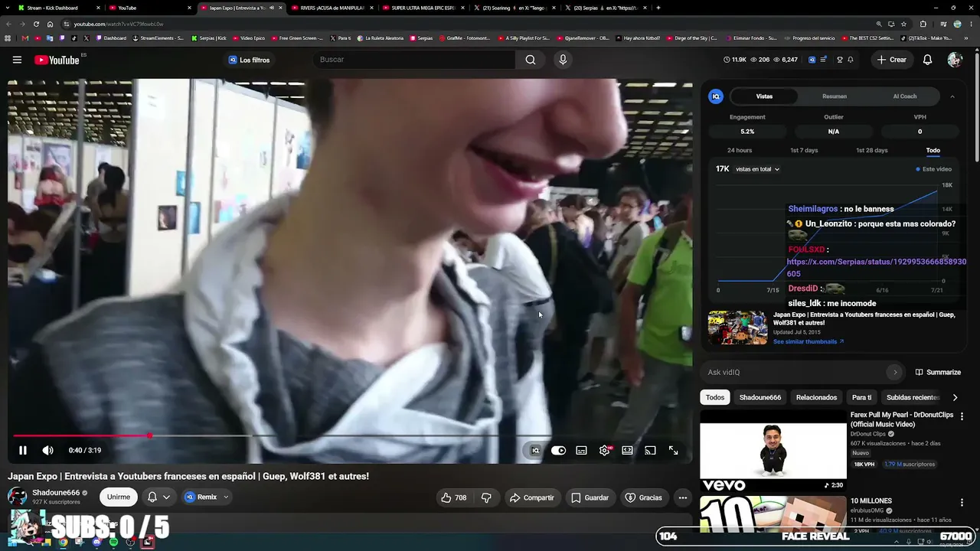Show more chips with right arrow
Viewport: 980px width, 551px height.
(955, 397)
